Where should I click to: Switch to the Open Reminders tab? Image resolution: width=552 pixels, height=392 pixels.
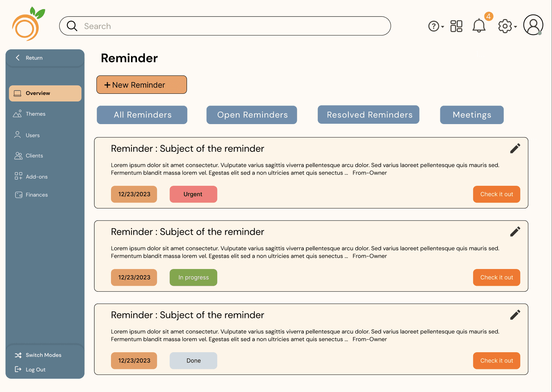click(252, 115)
